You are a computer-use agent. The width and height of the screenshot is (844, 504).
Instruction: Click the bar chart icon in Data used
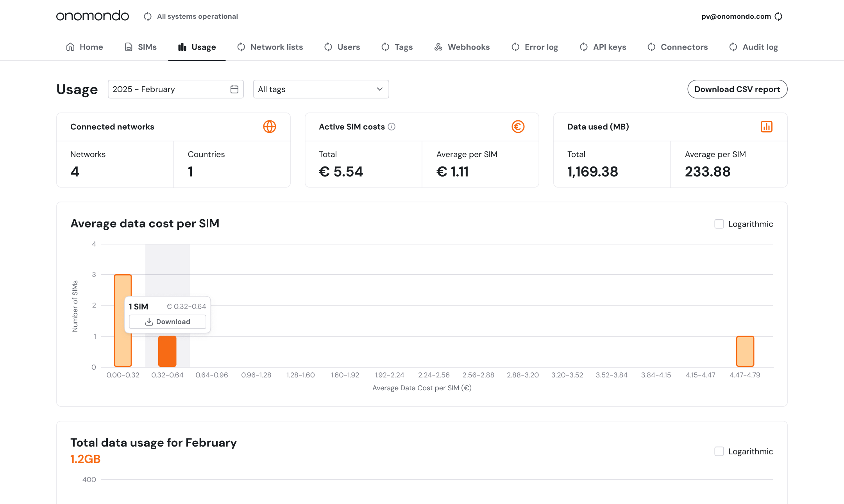tap(767, 127)
